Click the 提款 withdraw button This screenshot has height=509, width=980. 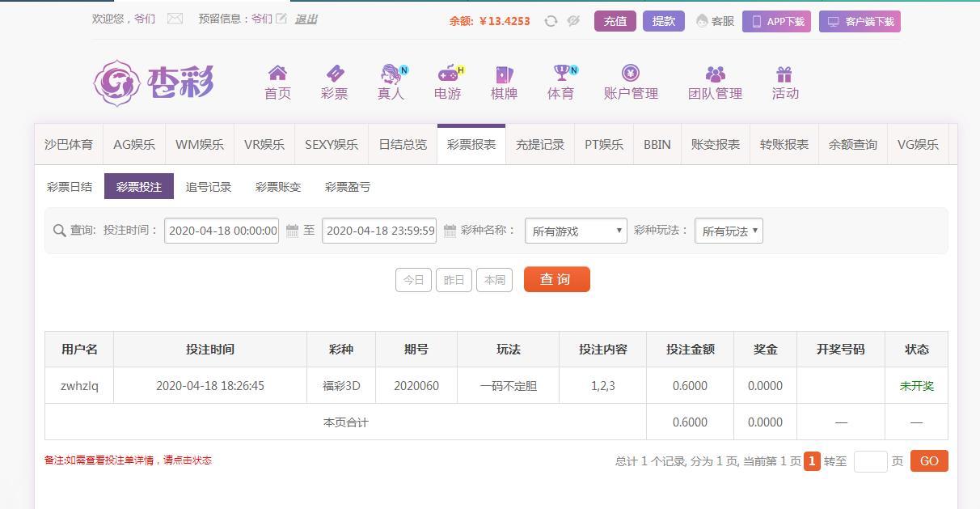point(664,21)
